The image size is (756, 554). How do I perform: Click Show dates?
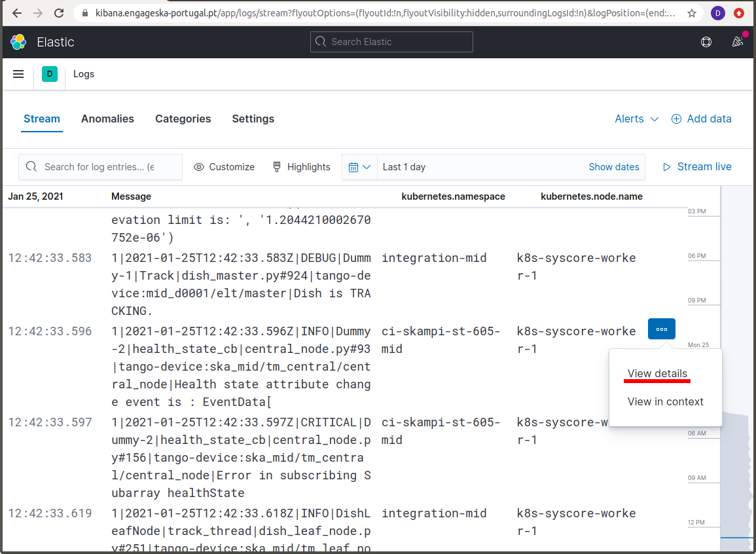(x=614, y=167)
